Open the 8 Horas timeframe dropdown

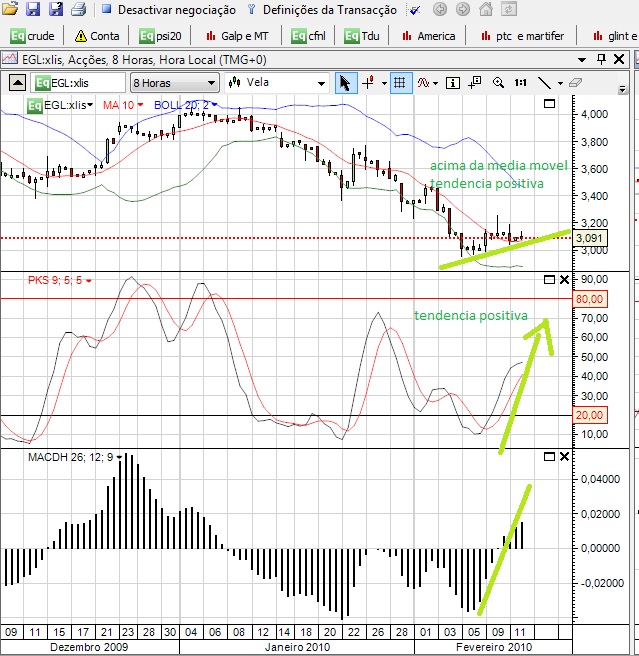[174, 83]
